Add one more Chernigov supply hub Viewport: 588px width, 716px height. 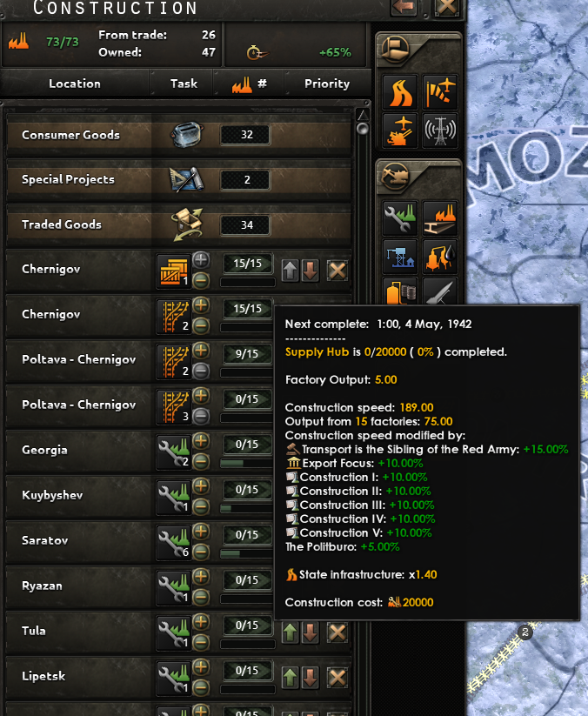[x=201, y=260]
